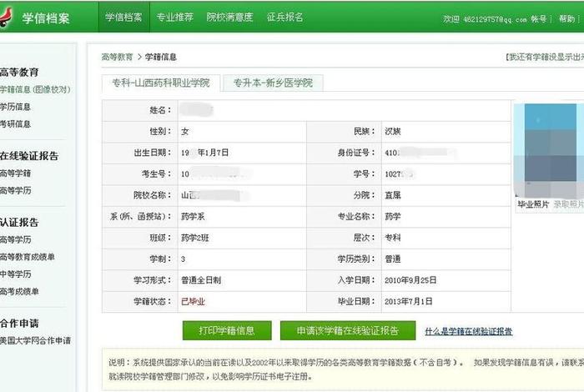Switch to 专升本-新乡医学院 tab

[x=273, y=83]
